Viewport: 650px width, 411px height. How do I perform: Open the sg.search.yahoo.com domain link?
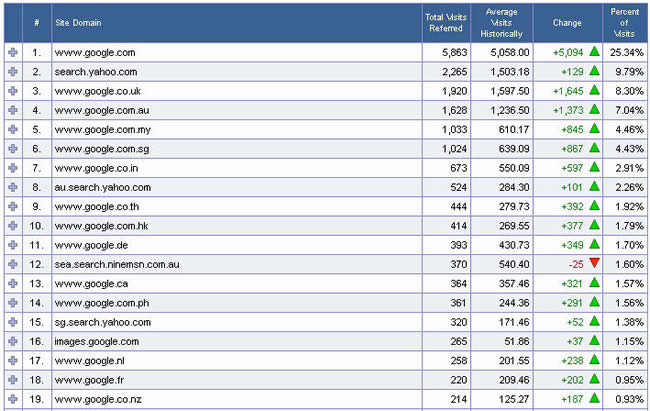[103, 322]
